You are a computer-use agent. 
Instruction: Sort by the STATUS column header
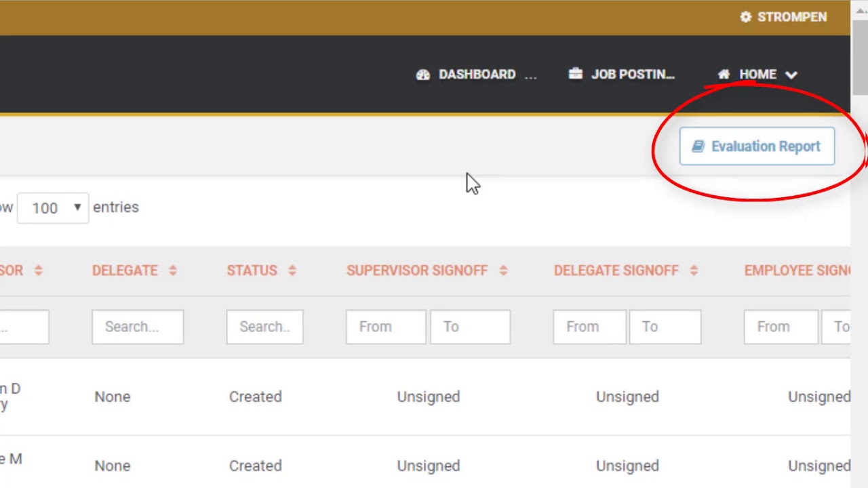(252, 270)
